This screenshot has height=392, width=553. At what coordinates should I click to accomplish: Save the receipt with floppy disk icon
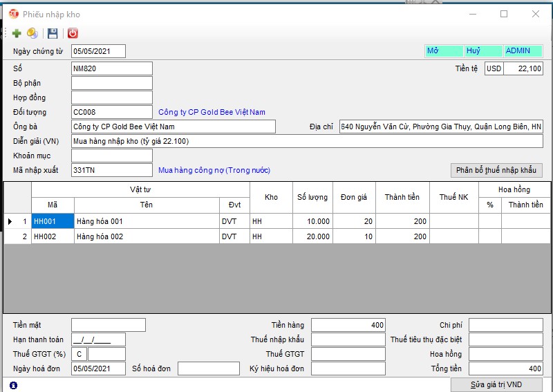(x=53, y=33)
